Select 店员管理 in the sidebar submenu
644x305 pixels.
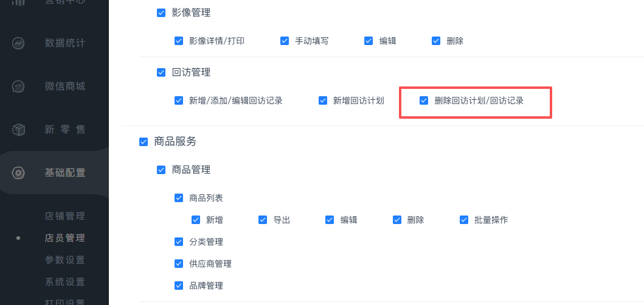point(64,238)
